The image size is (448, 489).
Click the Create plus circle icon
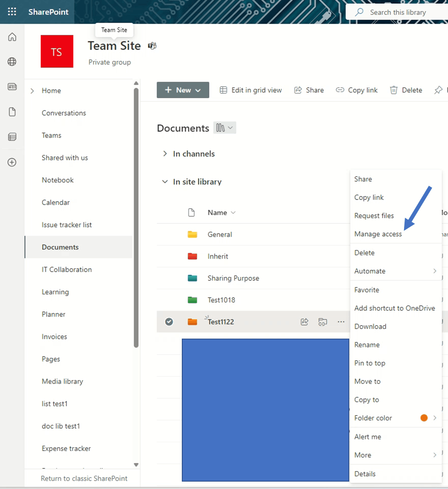pos(12,162)
